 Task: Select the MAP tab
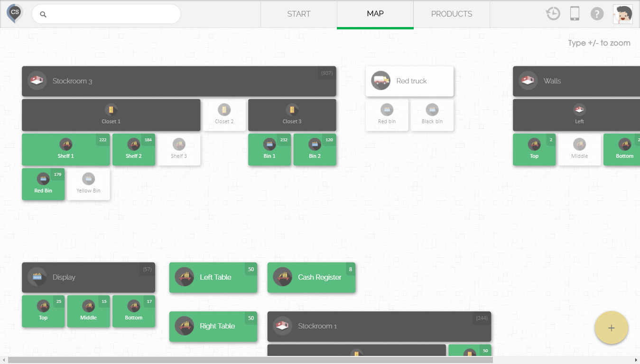tap(375, 14)
